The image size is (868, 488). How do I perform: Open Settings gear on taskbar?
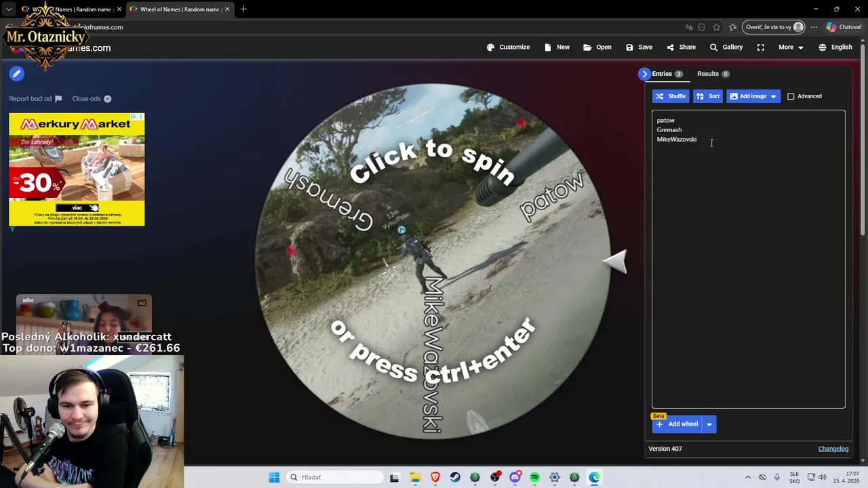pyautogui.click(x=555, y=477)
